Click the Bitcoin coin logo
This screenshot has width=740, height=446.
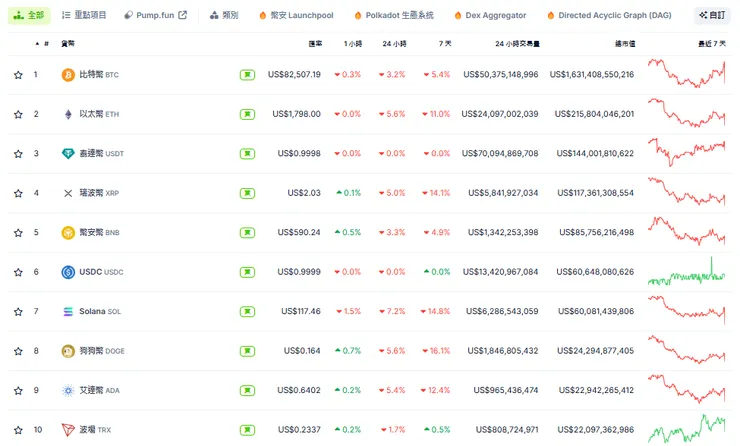68,75
